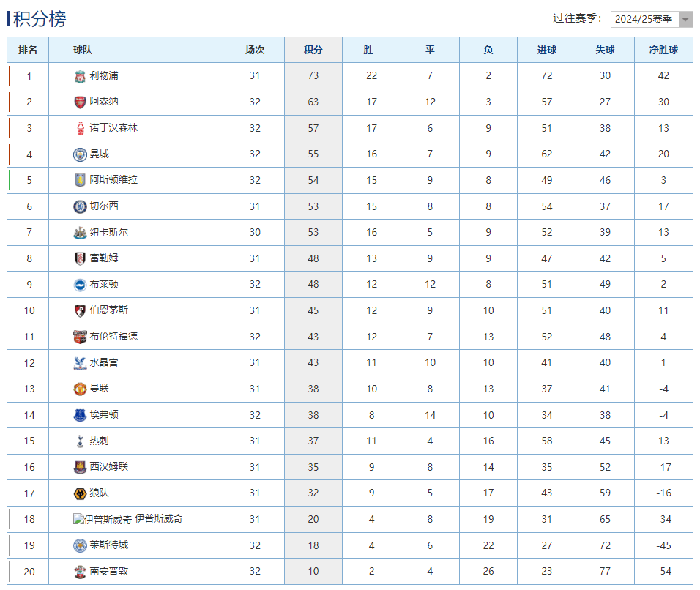Viewport: 700px width, 590px height.
Task: Click the Brentford club crest icon
Action: click(80, 337)
